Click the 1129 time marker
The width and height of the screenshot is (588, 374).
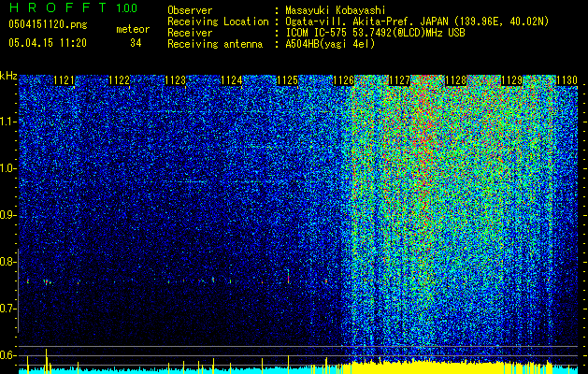(x=511, y=80)
